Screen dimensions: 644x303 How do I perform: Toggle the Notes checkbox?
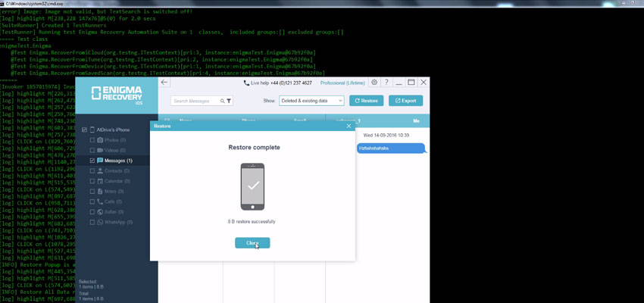[x=92, y=192]
